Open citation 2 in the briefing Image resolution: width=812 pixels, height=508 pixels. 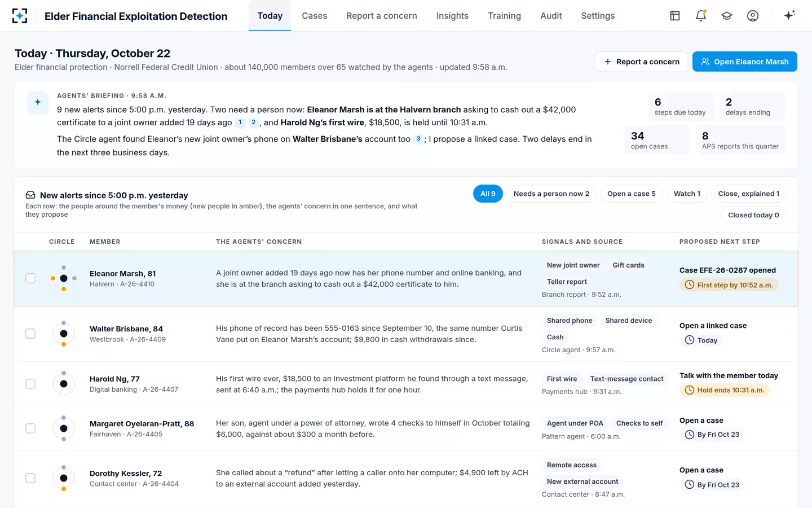(x=254, y=122)
